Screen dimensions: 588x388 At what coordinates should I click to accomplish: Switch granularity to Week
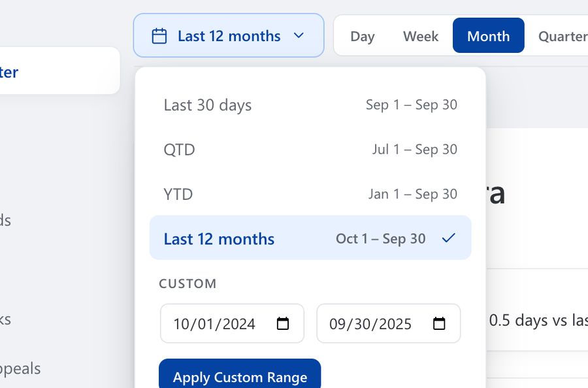click(421, 36)
